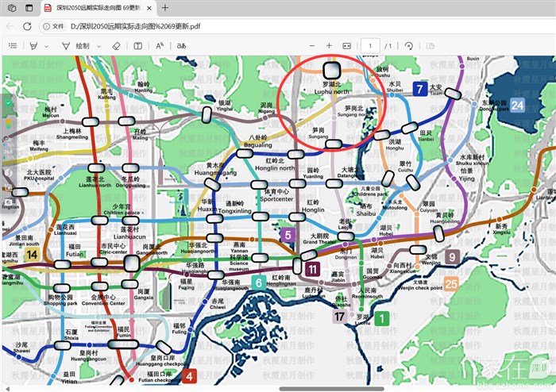Click the address bar showing the PDF path
Viewport: 556px width, 392px height.
199,26
